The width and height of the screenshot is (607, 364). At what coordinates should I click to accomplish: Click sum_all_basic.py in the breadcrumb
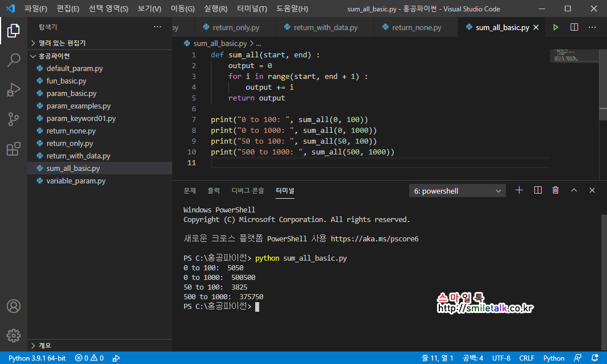[x=220, y=43]
